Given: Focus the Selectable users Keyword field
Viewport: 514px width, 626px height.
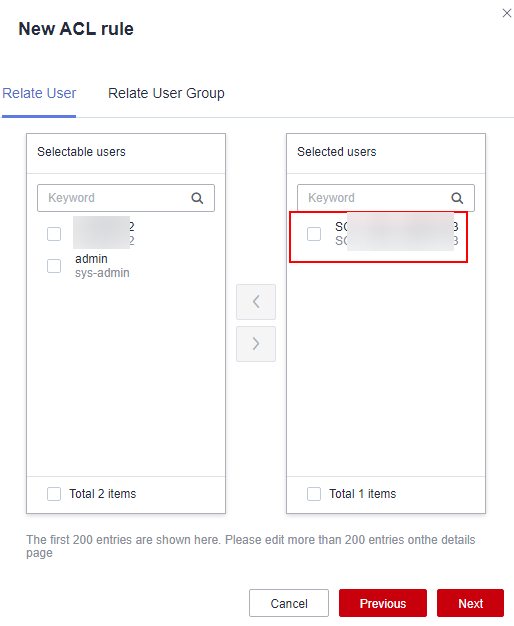Looking at the screenshot, I should [126, 198].
